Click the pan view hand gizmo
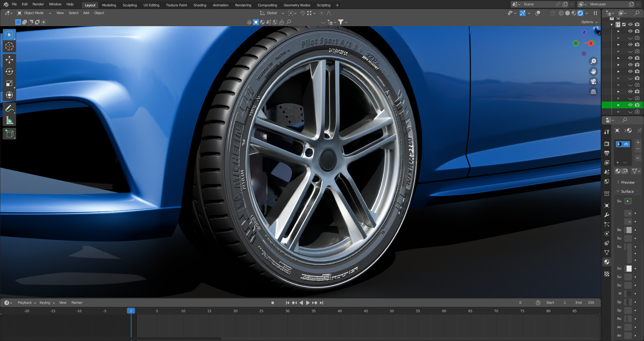644x341 pixels. (x=593, y=71)
